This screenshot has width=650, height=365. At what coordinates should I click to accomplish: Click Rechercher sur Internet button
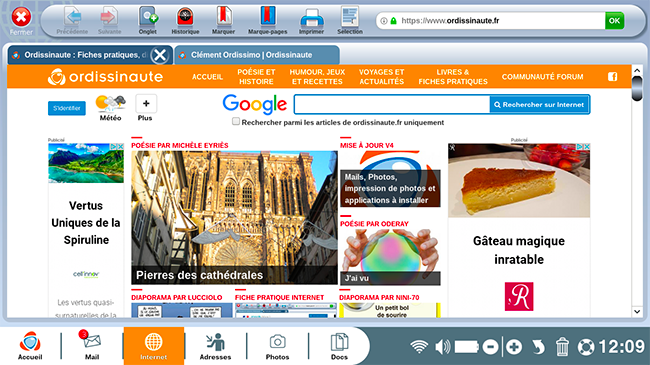[539, 105]
